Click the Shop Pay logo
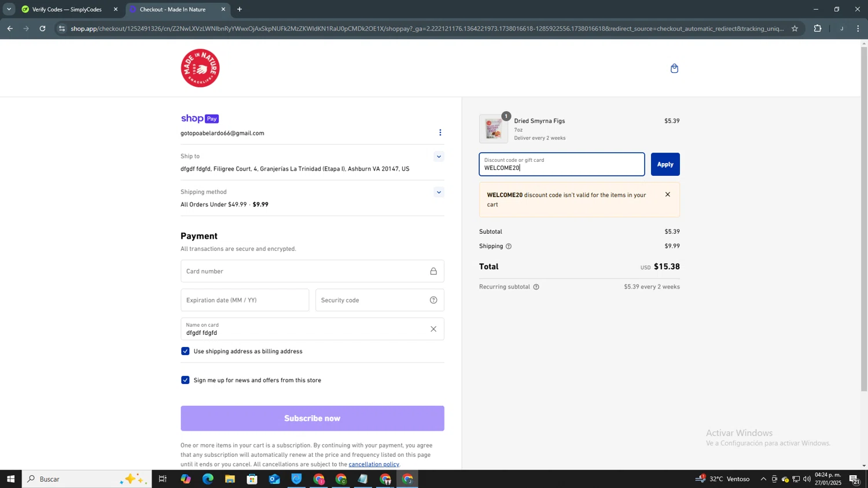 [x=200, y=119]
